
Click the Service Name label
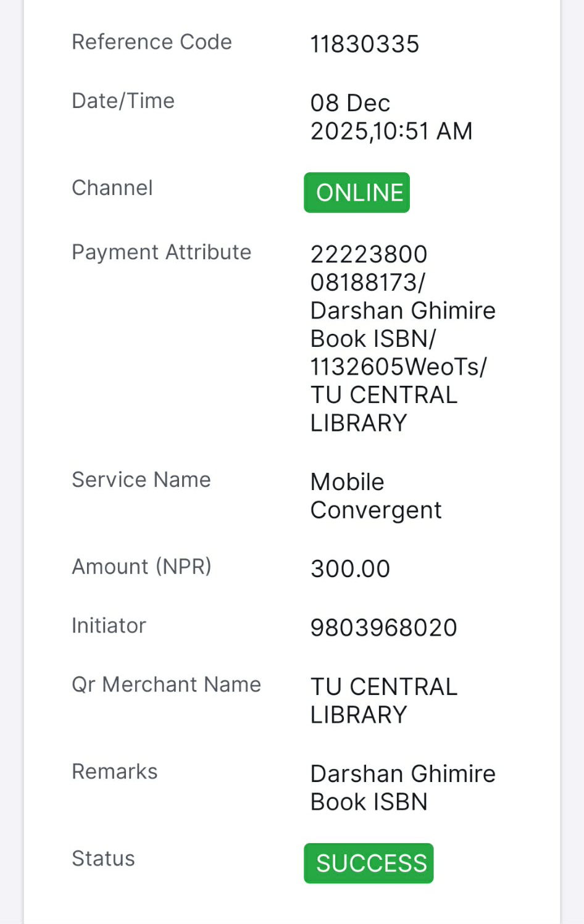click(x=141, y=480)
